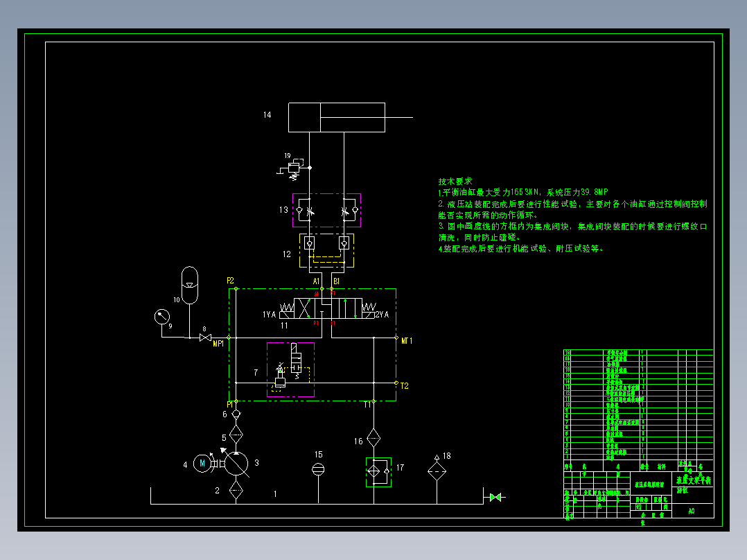Click the '2YA' solenoid label
747x560 pixels.
tap(382, 315)
